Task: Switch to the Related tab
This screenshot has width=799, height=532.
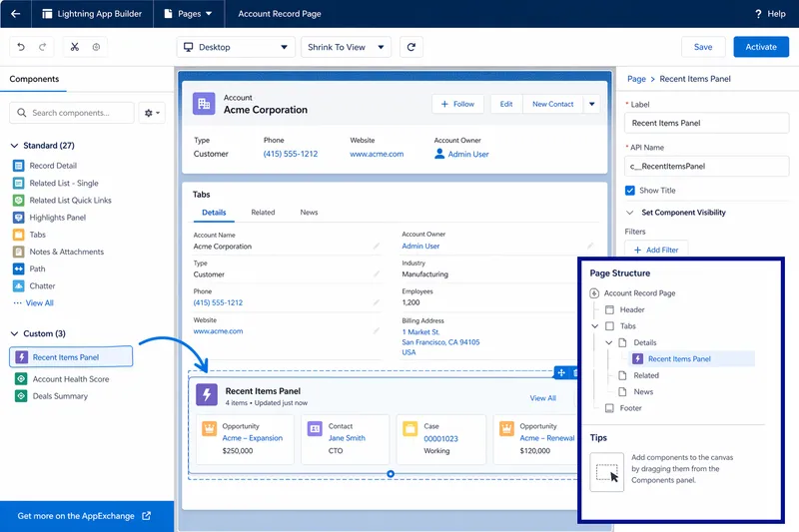Action: [x=263, y=213]
